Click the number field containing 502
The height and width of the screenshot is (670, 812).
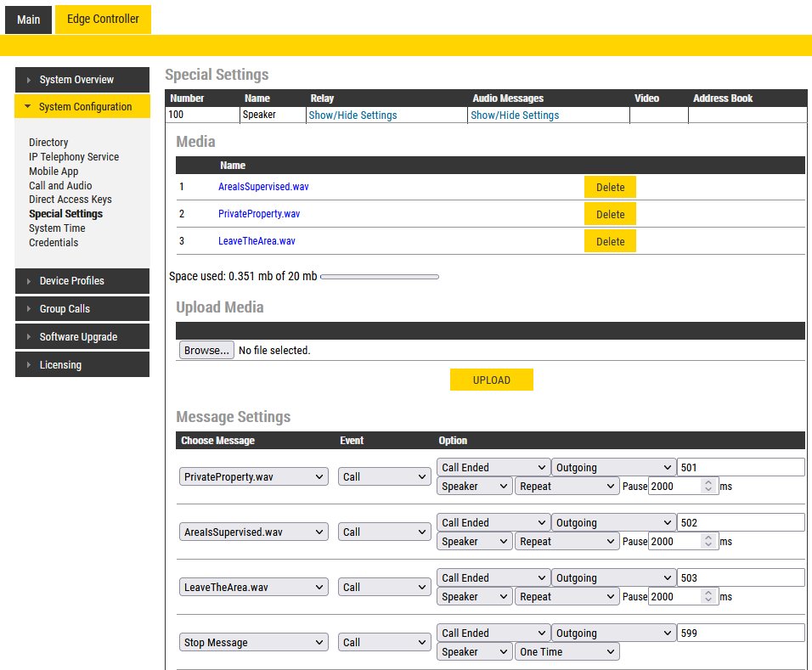pyautogui.click(x=740, y=523)
